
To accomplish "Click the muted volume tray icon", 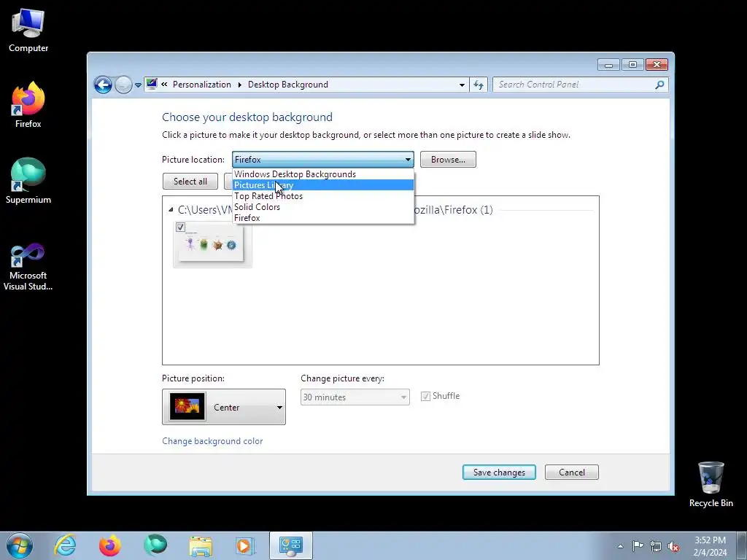I will 673,546.
